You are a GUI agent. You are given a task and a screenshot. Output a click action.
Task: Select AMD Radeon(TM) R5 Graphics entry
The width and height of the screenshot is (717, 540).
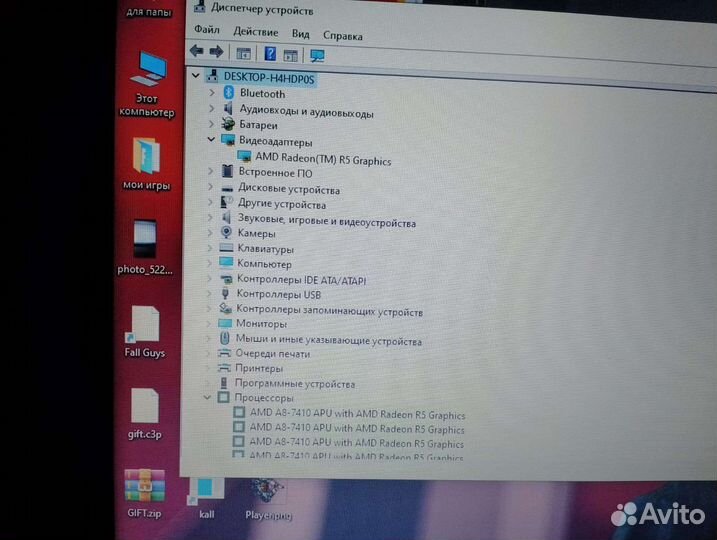coord(323,159)
